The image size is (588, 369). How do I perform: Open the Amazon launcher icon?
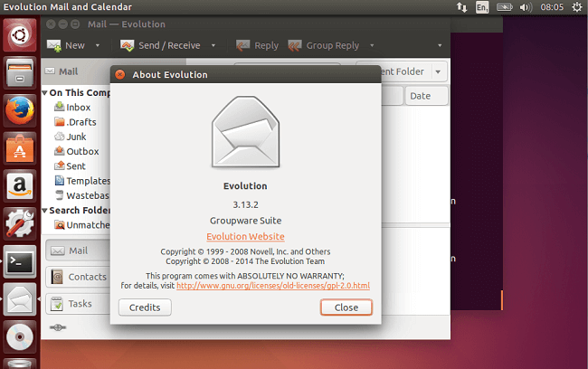pyautogui.click(x=20, y=186)
